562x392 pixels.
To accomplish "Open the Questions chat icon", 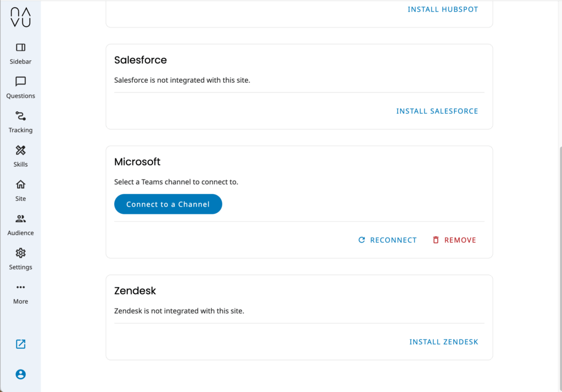I will click(20, 82).
